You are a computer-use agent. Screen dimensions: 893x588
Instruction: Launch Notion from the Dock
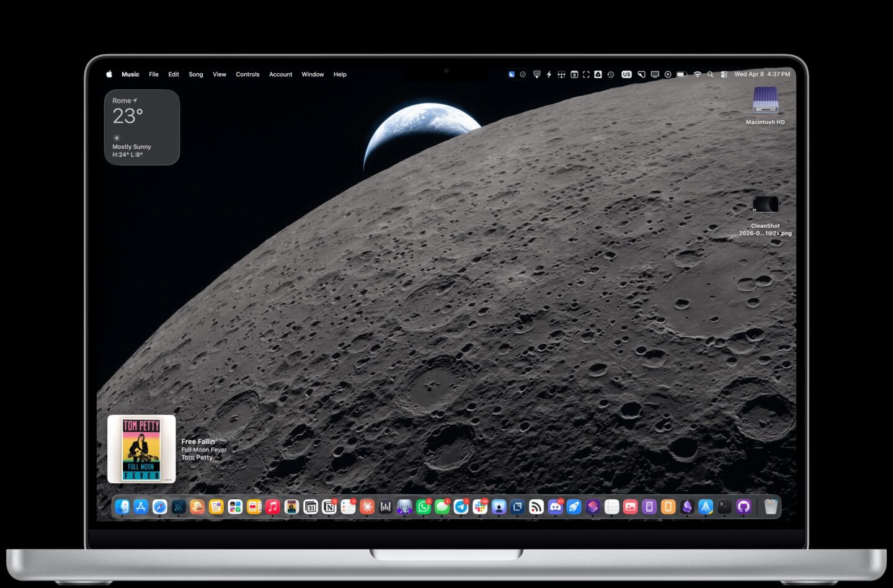point(330,507)
